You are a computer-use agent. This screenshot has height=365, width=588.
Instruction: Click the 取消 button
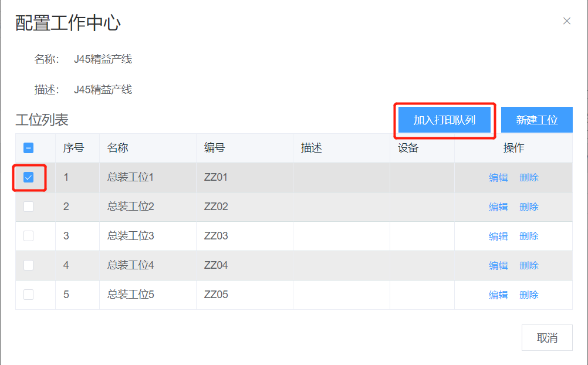(x=547, y=338)
